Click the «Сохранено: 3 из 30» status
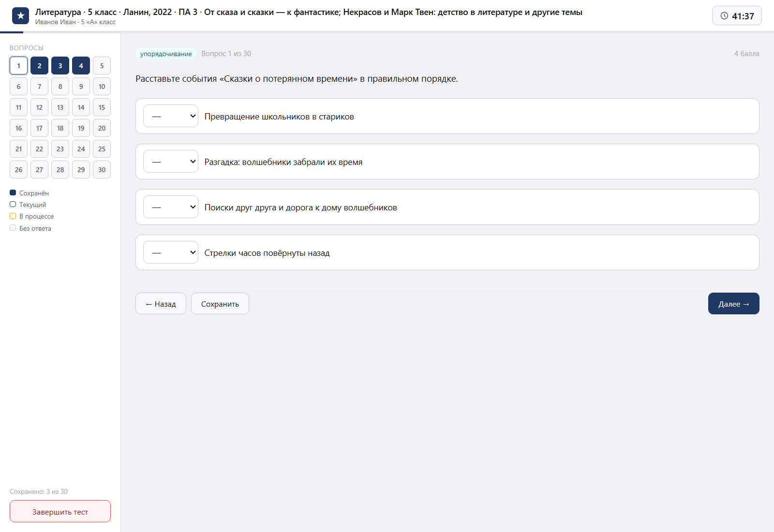 coord(39,491)
